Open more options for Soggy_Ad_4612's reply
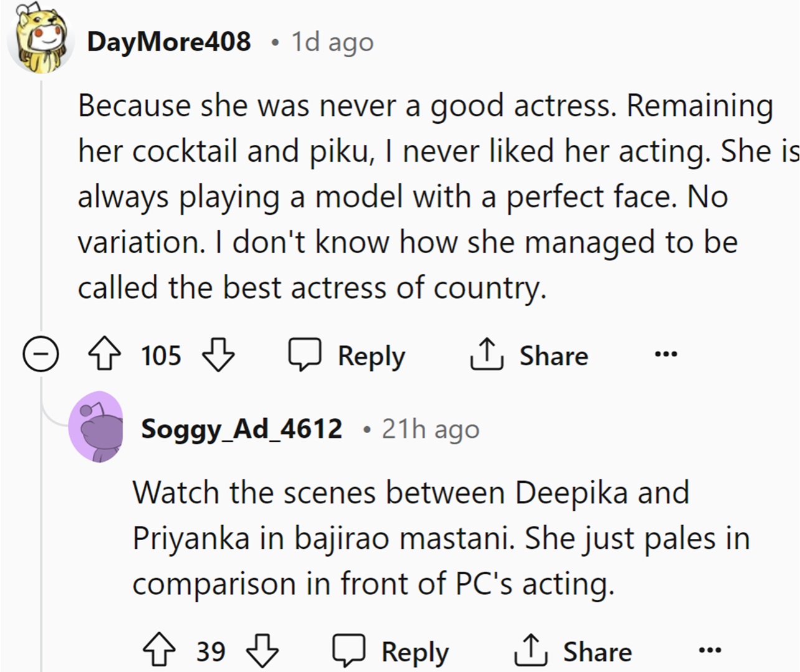The height and width of the screenshot is (672, 800). (710, 651)
